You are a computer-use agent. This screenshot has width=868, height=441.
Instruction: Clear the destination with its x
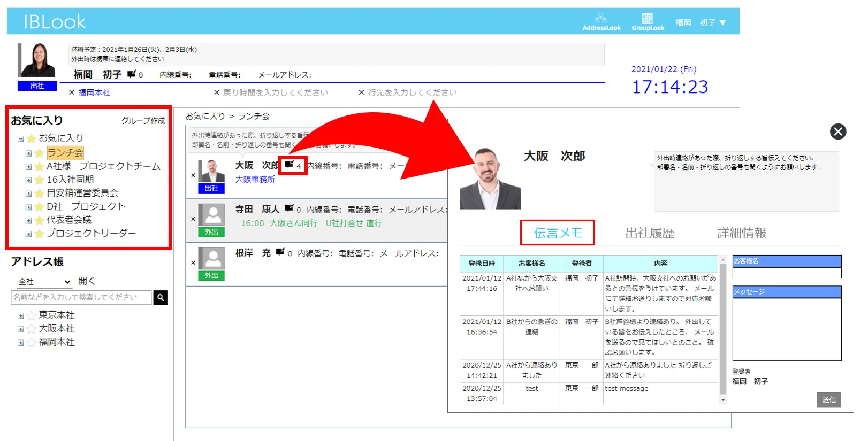click(x=361, y=92)
